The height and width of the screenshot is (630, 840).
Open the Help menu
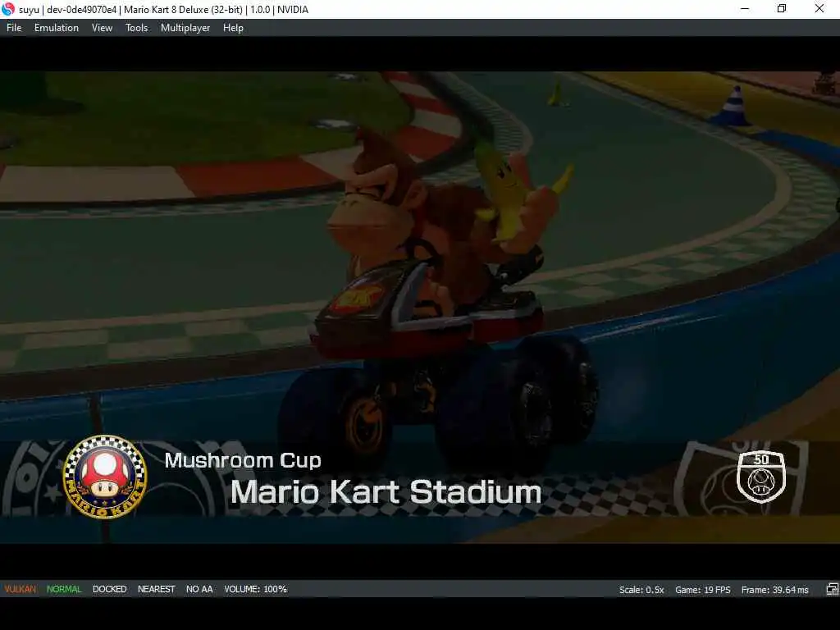click(x=233, y=28)
